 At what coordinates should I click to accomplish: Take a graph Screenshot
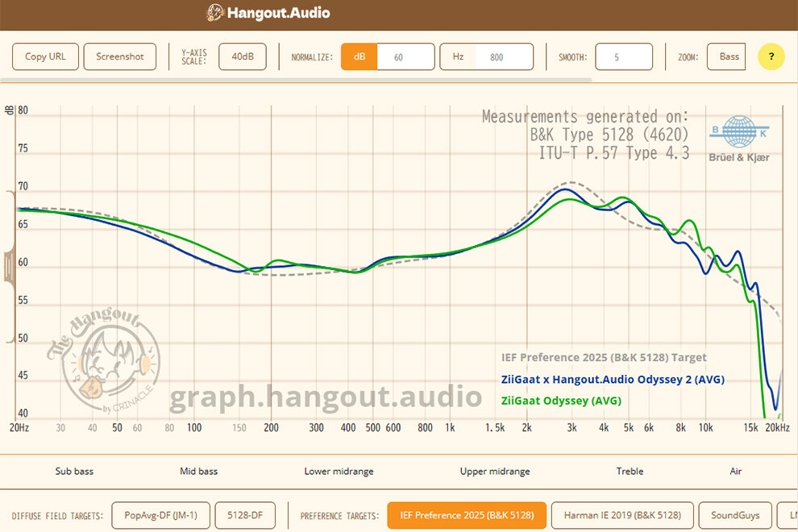tap(119, 56)
